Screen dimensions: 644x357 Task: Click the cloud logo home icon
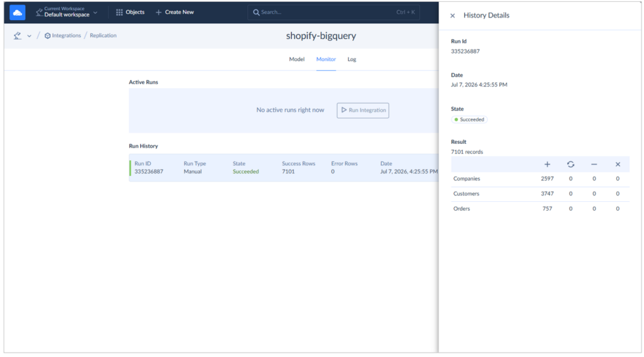(17, 13)
